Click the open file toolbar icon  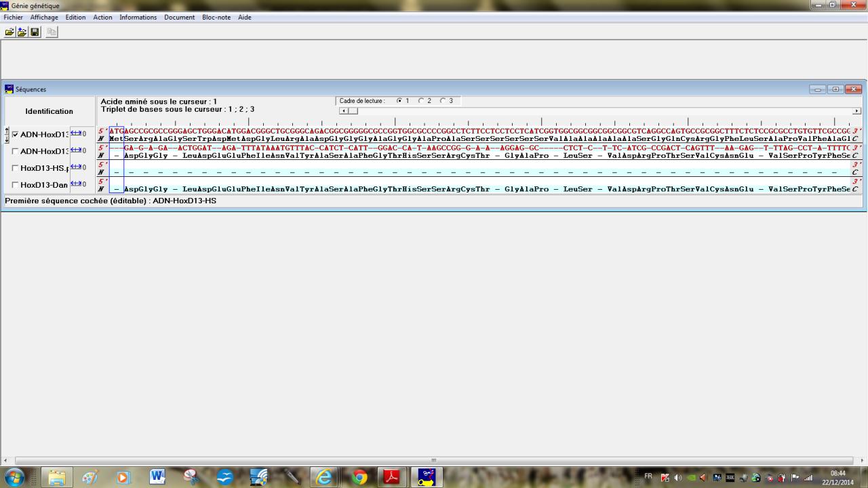pos(9,32)
